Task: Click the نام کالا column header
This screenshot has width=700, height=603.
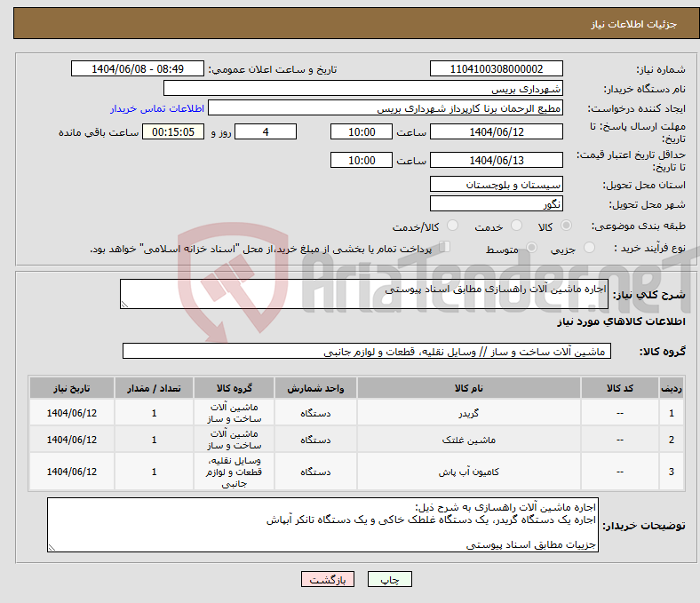Action: 469,388
